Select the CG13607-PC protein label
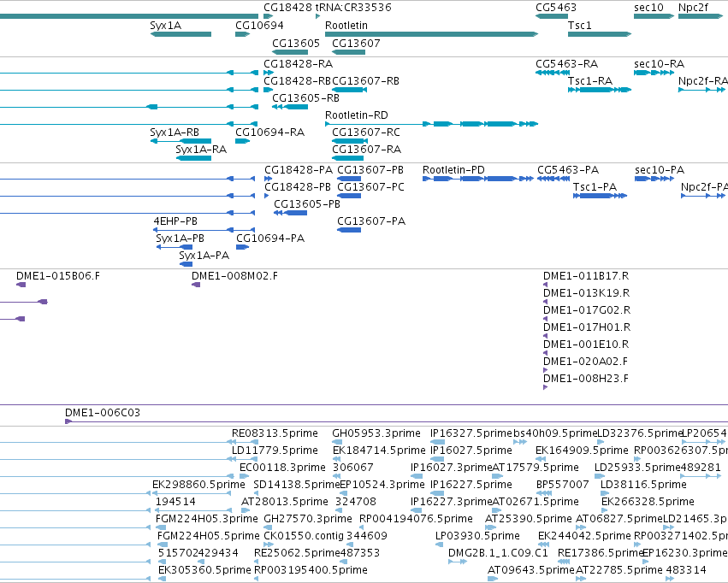 [371, 187]
